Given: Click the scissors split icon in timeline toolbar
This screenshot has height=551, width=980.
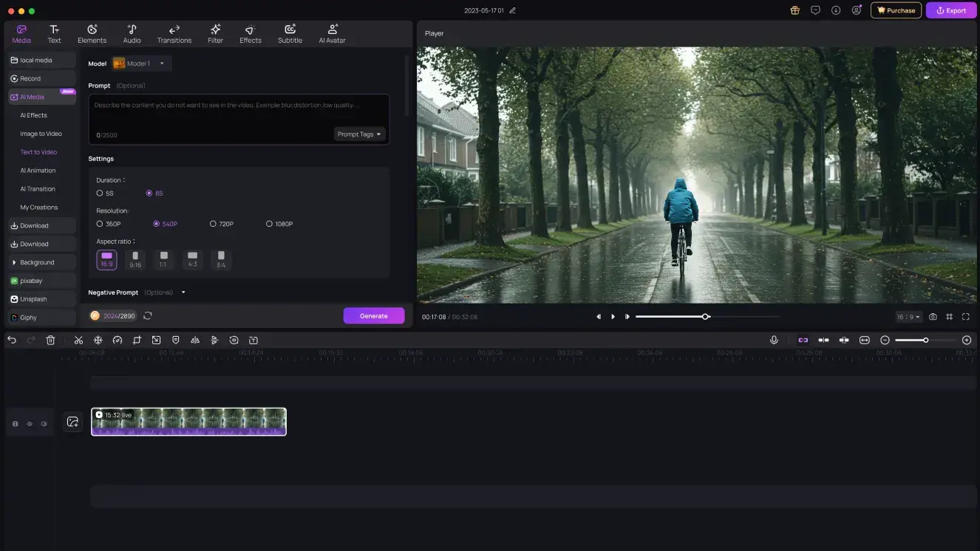Looking at the screenshot, I should click(78, 340).
